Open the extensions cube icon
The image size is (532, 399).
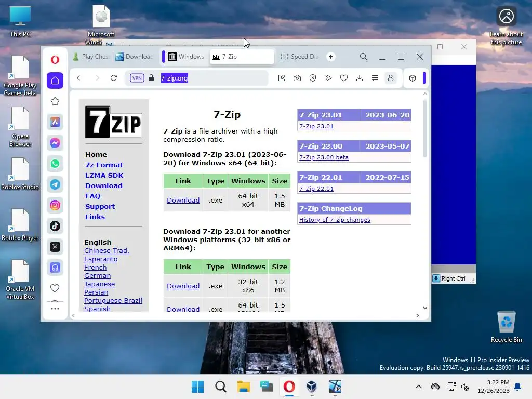pyautogui.click(x=413, y=78)
